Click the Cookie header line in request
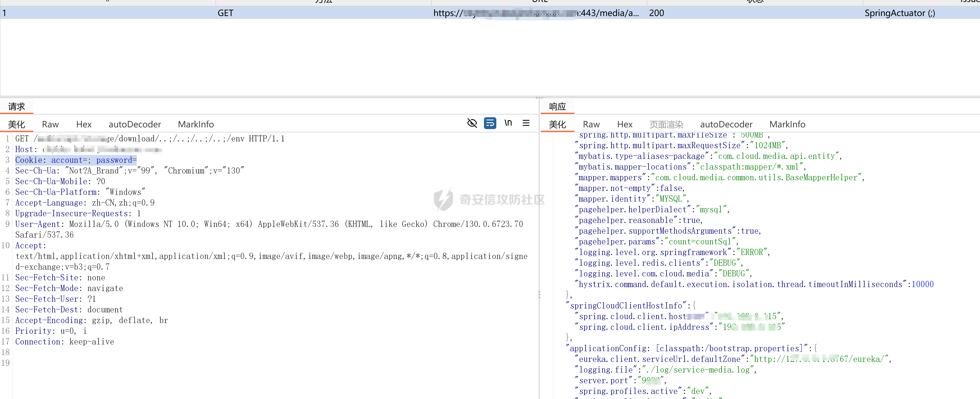 pyautogui.click(x=76, y=160)
